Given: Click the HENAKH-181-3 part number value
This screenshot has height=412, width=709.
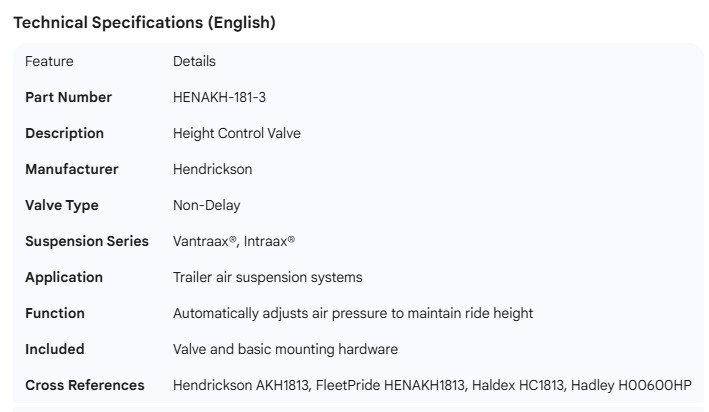Looking at the screenshot, I should click(219, 97).
